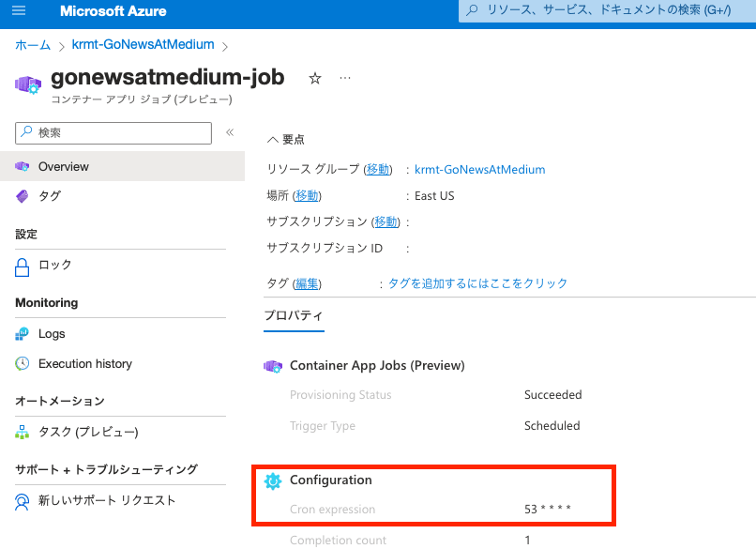Click the magnifier icon in sidebar search box
The image size is (756, 549).
pos(26,131)
